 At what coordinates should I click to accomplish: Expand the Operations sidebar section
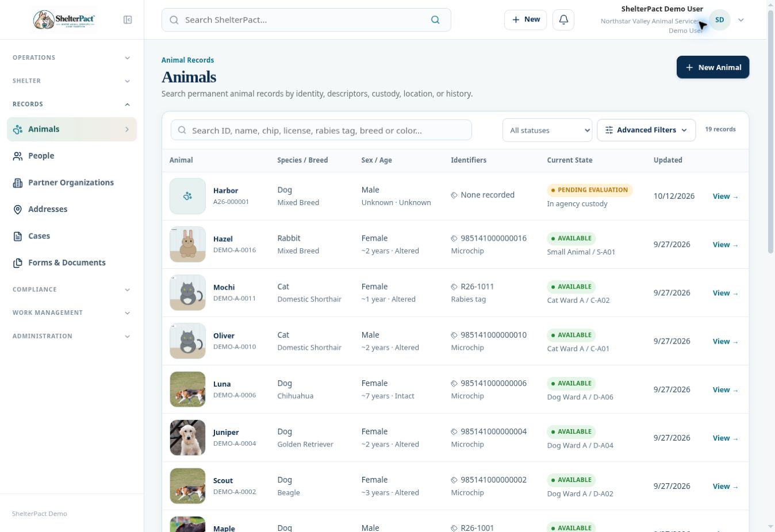click(x=72, y=57)
